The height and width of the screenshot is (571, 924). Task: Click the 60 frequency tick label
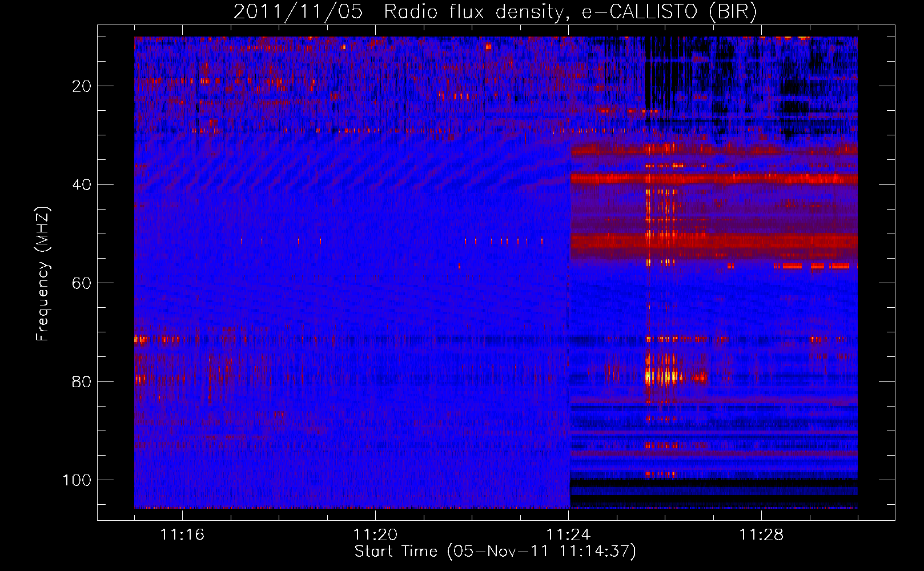pyautogui.click(x=82, y=283)
